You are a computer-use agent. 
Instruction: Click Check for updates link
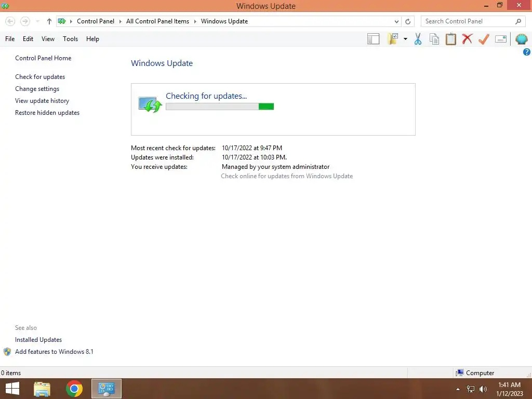[40, 77]
